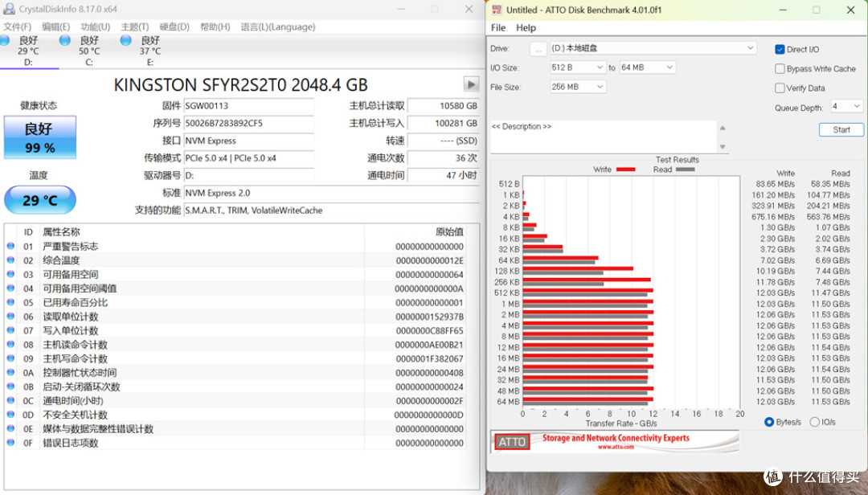868x495 pixels.
Task: Click the blue status dot for drive E:
Action: [125, 40]
